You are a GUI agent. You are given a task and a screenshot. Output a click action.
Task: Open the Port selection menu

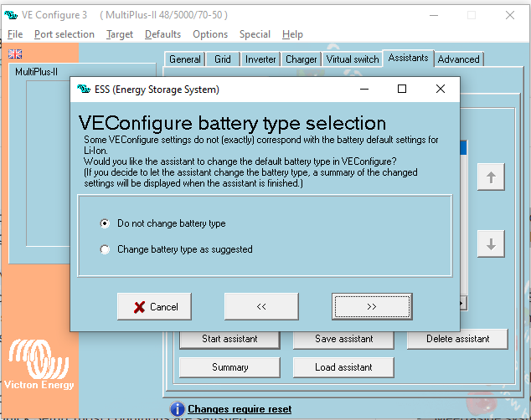(64, 34)
